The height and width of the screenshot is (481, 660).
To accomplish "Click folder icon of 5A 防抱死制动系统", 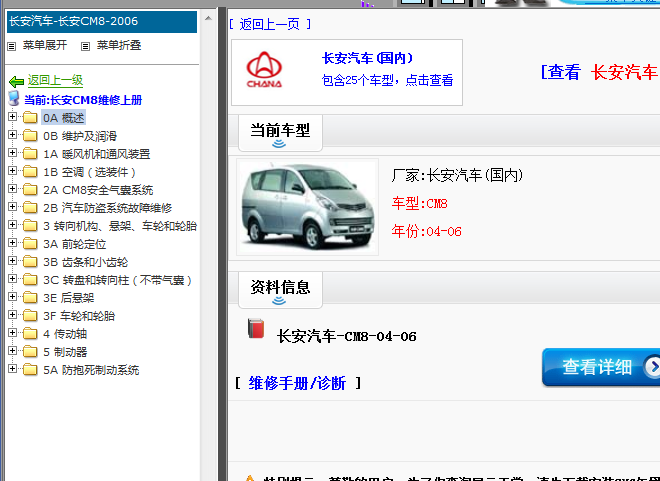I will coord(30,370).
